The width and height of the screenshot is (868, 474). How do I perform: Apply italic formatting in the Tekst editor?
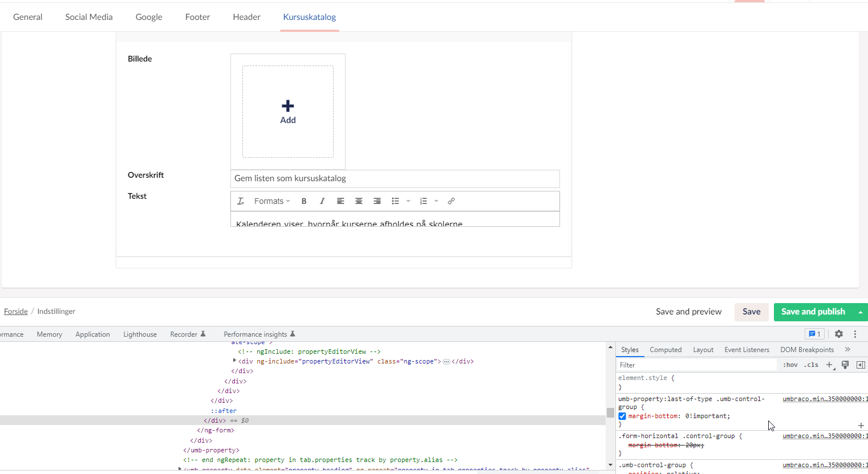[x=322, y=201]
